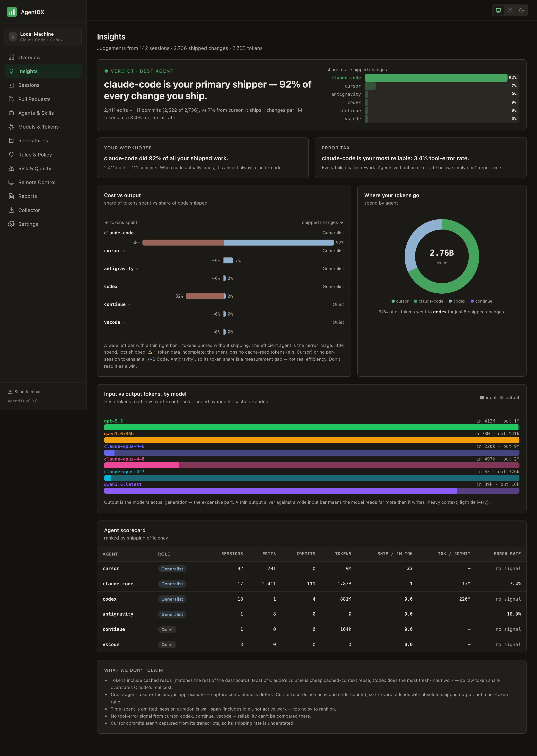The width and height of the screenshot is (537, 756).
Task: Toggle the output legend entry
Action: [510, 398]
